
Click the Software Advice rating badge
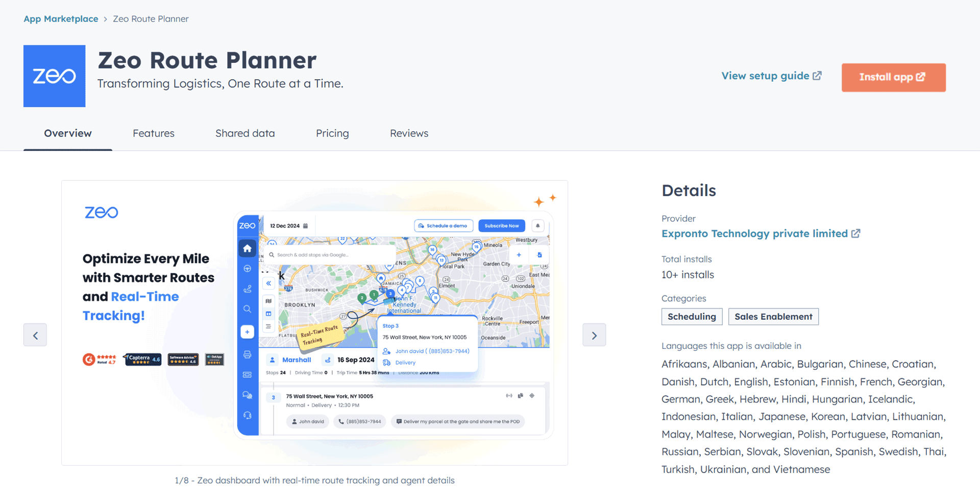pyautogui.click(x=183, y=359)
